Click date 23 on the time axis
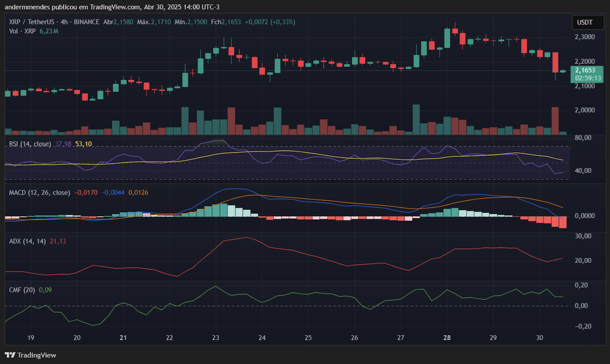610x364 pixels. click(216, 338)
